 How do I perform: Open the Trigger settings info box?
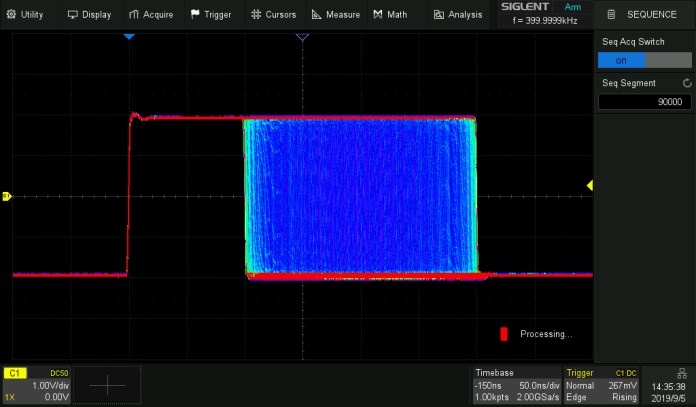603,385
